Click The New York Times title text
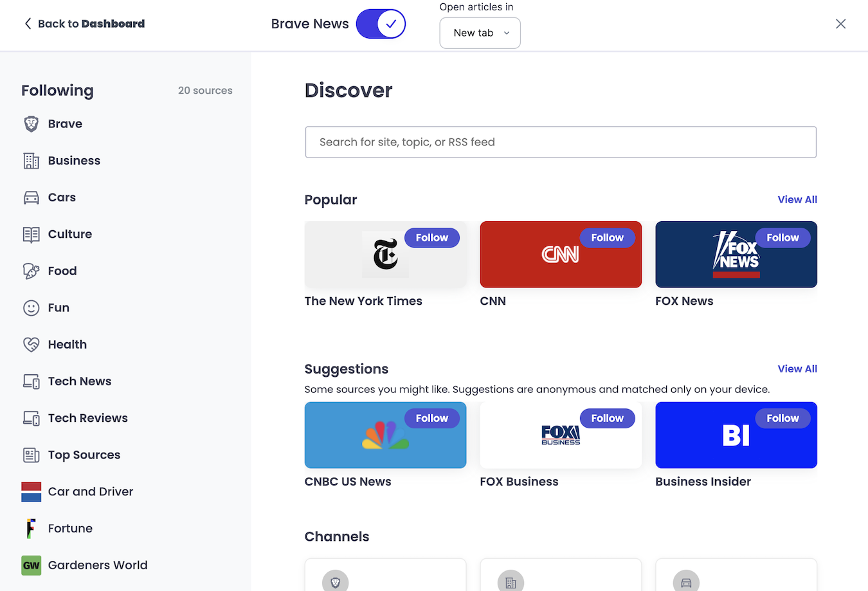The height and width of the screenshot is (591, 868). 363,301
